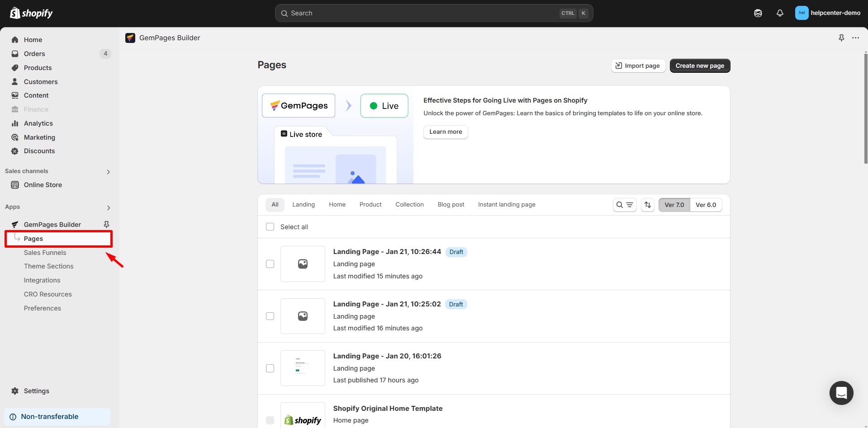
Task: Expand the Apps section chevron
Action: (x=108, y=208)
